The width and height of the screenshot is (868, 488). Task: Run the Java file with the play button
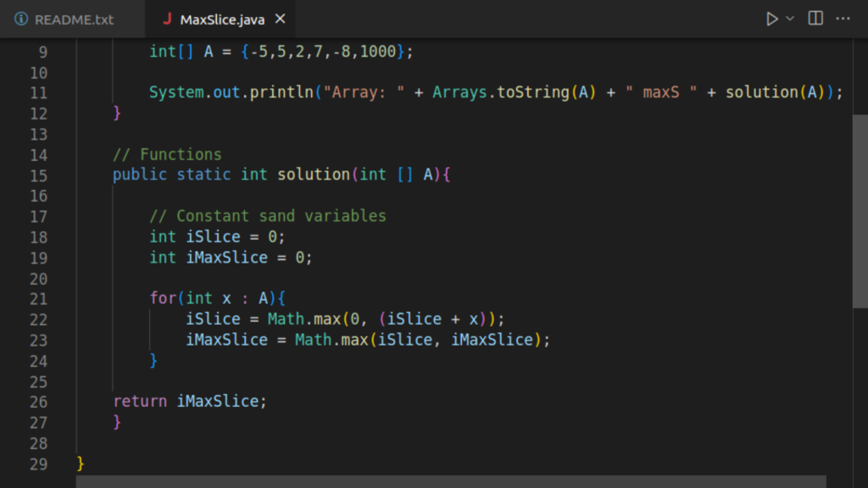[x=771, y=19]
